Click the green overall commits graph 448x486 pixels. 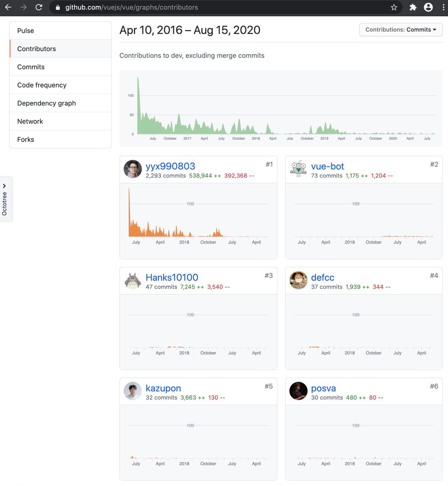281,108
